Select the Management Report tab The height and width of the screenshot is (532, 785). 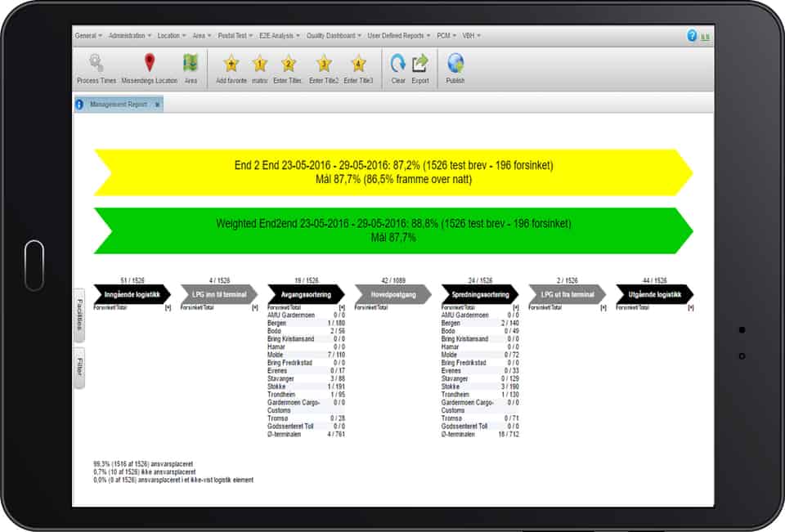[119, 104]
